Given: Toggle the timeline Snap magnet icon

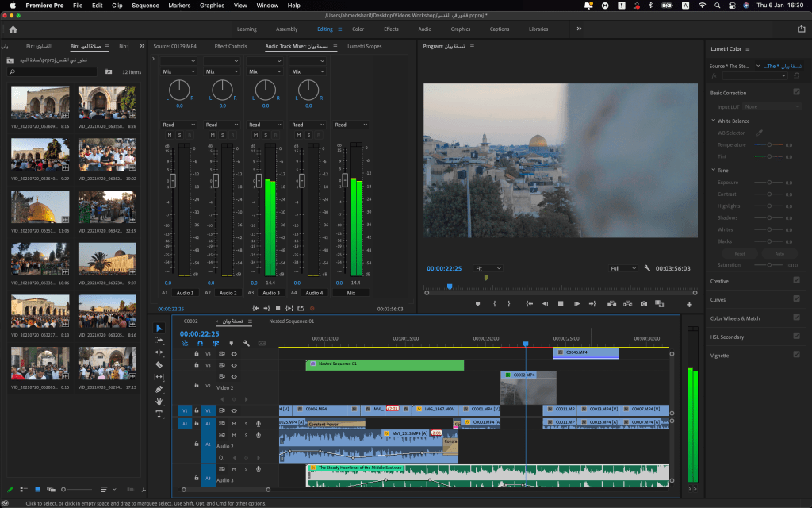Looking at the screenshot, I should tap(200, 344).
